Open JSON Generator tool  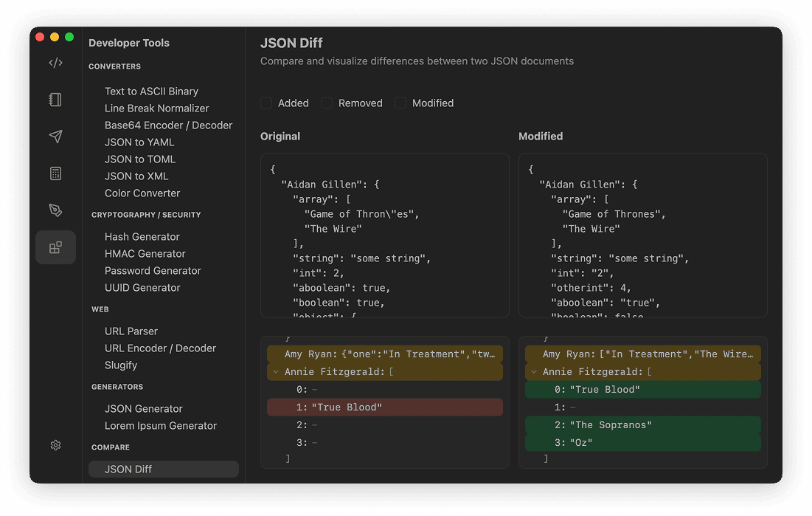pyautogui.click(x=144, y=409)
